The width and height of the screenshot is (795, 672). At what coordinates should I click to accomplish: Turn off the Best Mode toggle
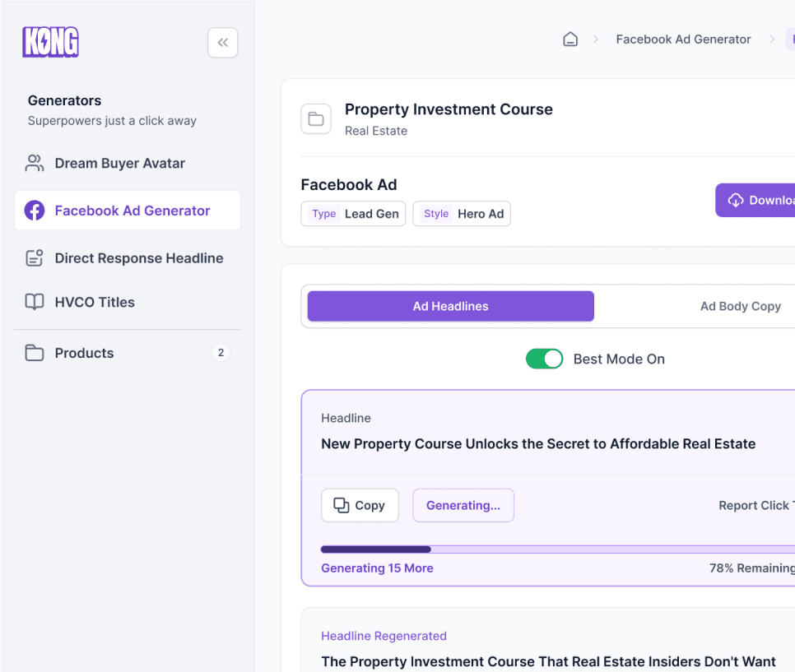pos(544,359)
